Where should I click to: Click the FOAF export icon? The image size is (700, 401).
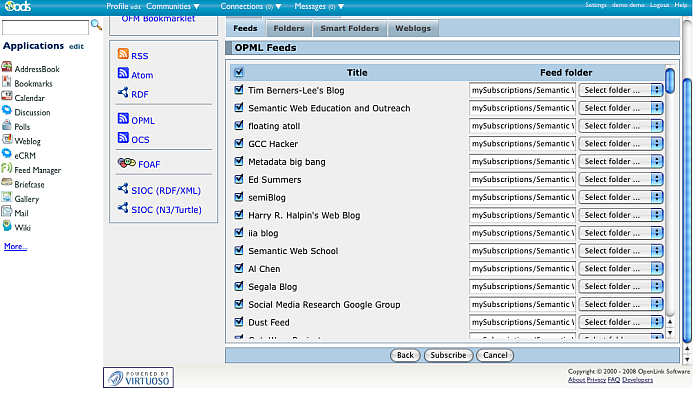point(125,163)
